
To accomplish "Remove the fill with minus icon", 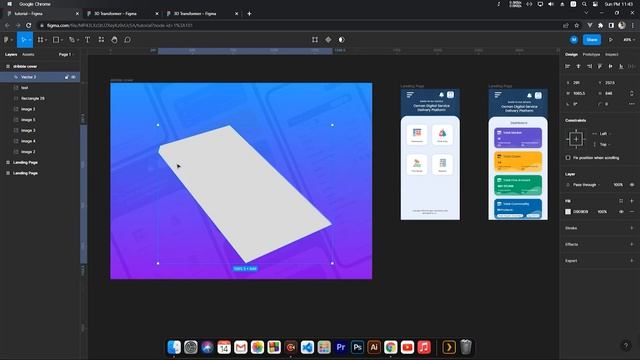I will click(x=632, y=212).
